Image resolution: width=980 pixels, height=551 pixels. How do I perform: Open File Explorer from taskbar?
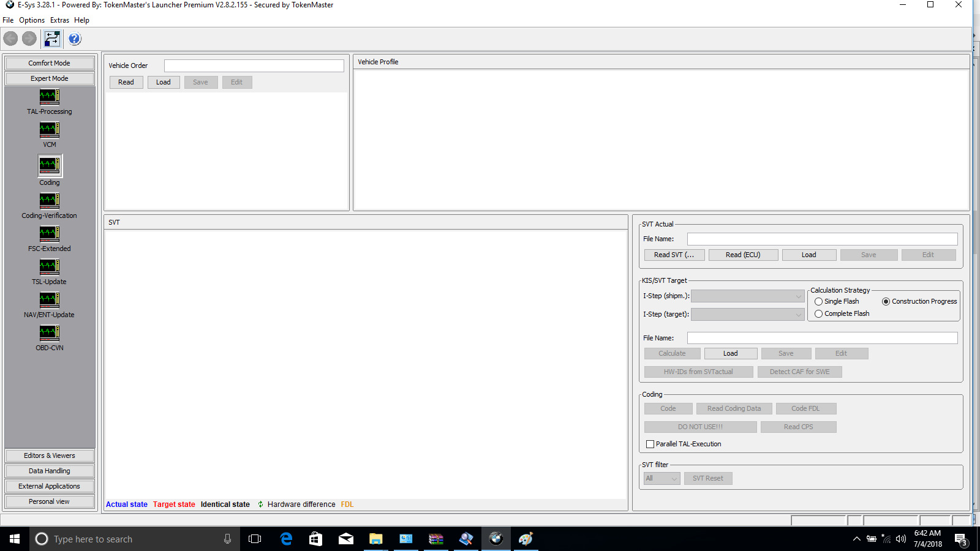point(375,539)
